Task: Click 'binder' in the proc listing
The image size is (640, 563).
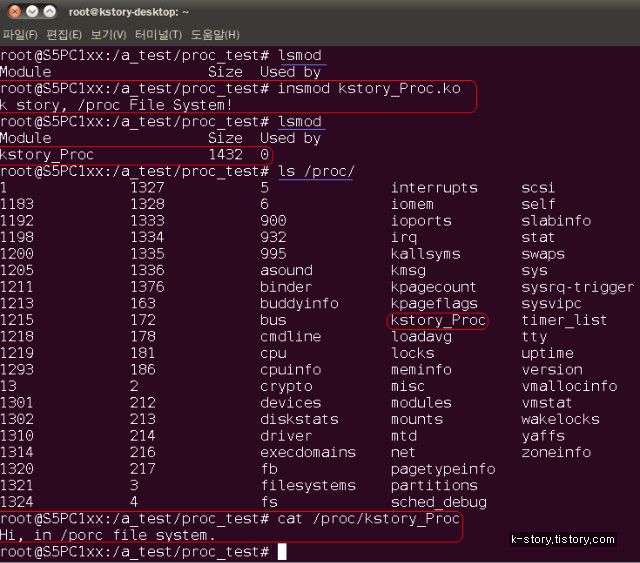Action: click(287, 287)
